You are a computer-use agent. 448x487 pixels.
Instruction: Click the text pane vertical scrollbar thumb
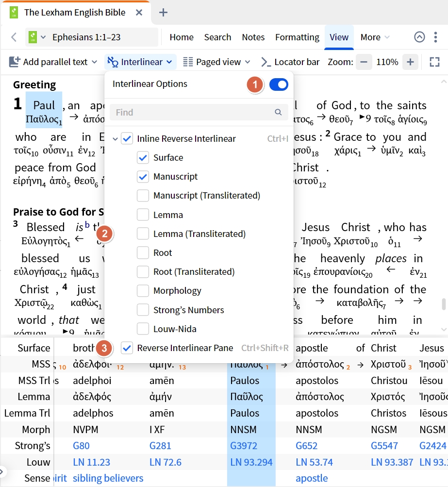[444, 304]
